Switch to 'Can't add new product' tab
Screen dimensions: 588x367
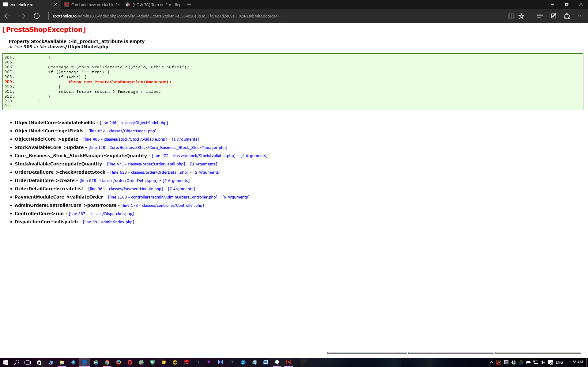pyautogui.click(x=92, y=5)
